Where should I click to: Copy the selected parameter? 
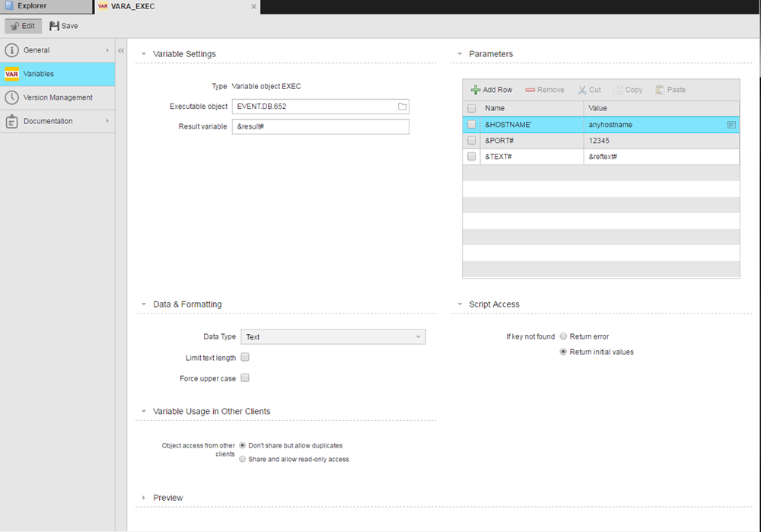(628, 90)
